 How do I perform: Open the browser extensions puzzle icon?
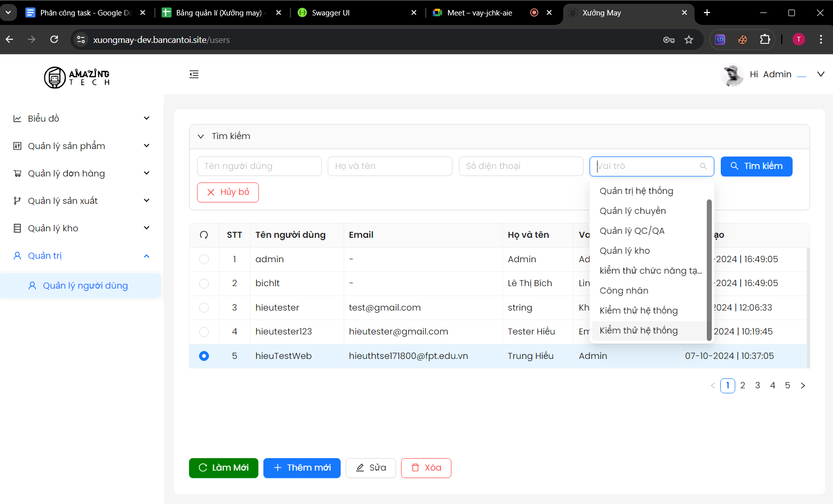pos(765,40)
